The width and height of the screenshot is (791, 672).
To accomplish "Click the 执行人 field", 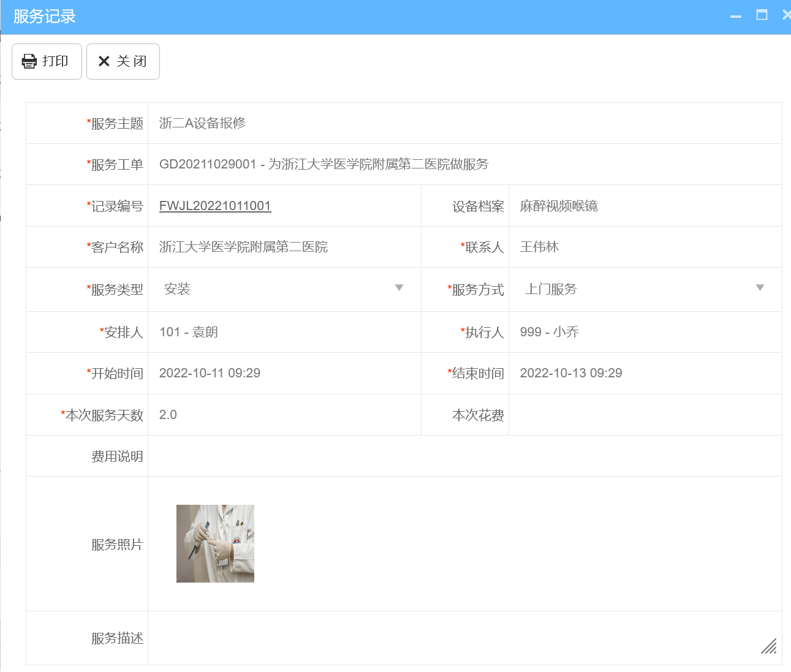I will [x=645, y=332].
